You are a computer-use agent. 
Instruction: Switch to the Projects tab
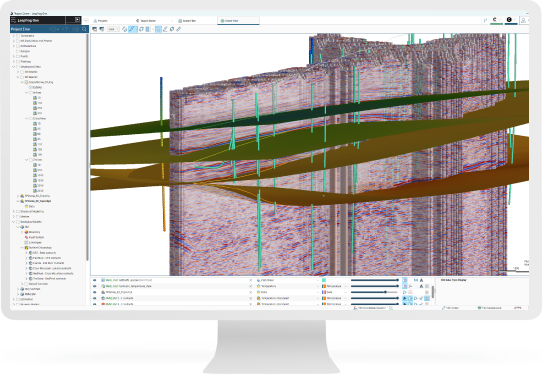tap(100, 21)
